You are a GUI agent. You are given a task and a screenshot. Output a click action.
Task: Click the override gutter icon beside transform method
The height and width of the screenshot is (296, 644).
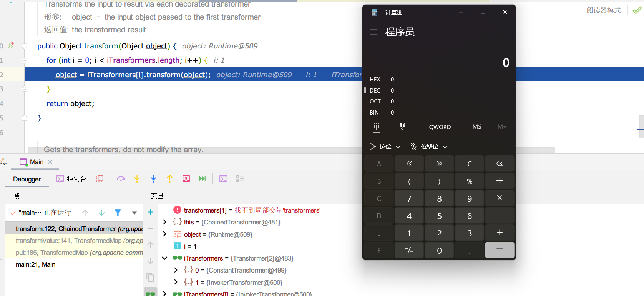tap(11, 45)
